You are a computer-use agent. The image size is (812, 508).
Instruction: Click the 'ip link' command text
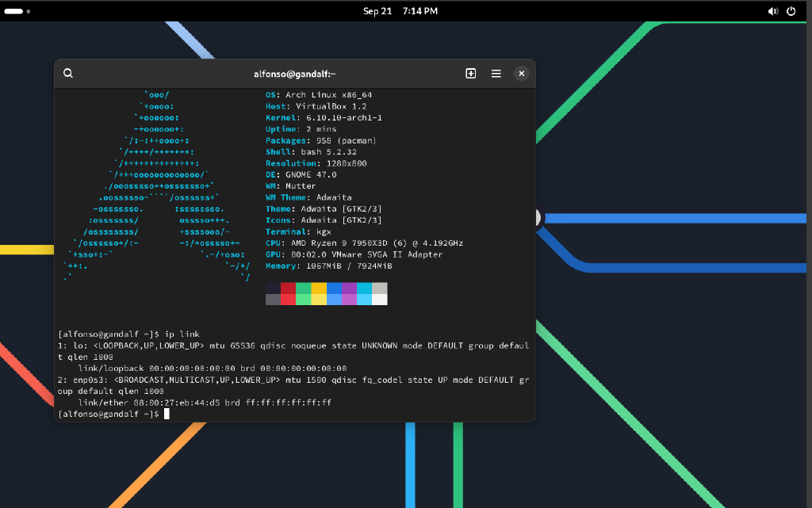[x=179, y=335]
